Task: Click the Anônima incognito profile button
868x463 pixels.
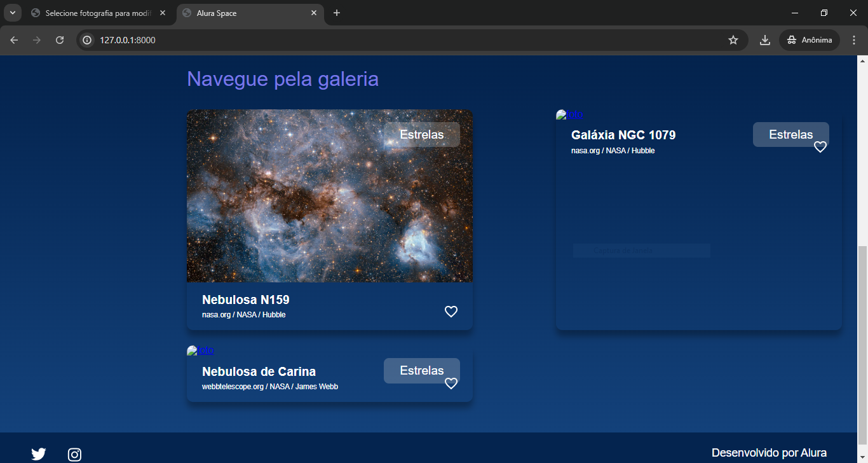Action: click(810, 40)
